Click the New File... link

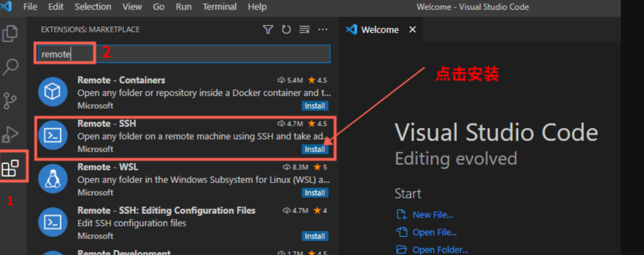pos(432,215)
